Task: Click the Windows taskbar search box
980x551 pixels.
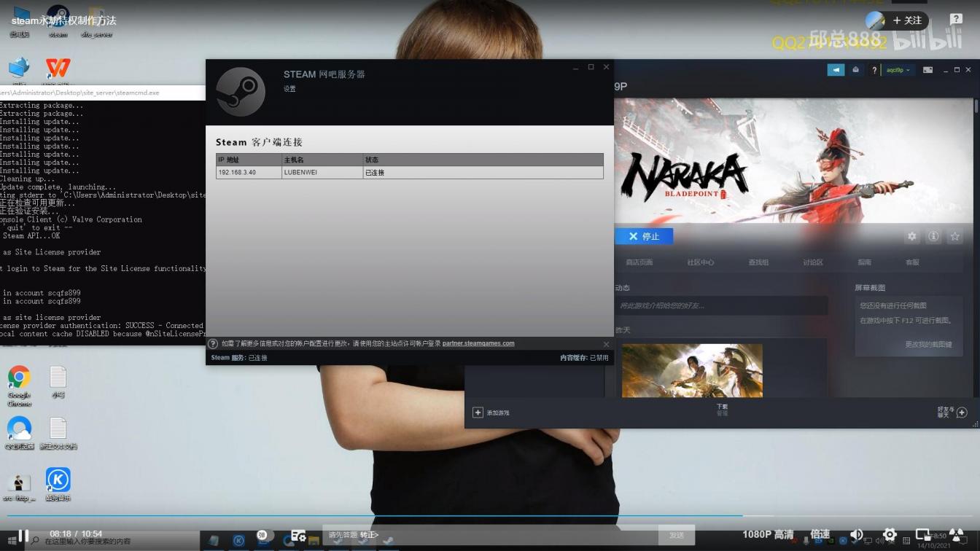Action: [x=113, y=542]
